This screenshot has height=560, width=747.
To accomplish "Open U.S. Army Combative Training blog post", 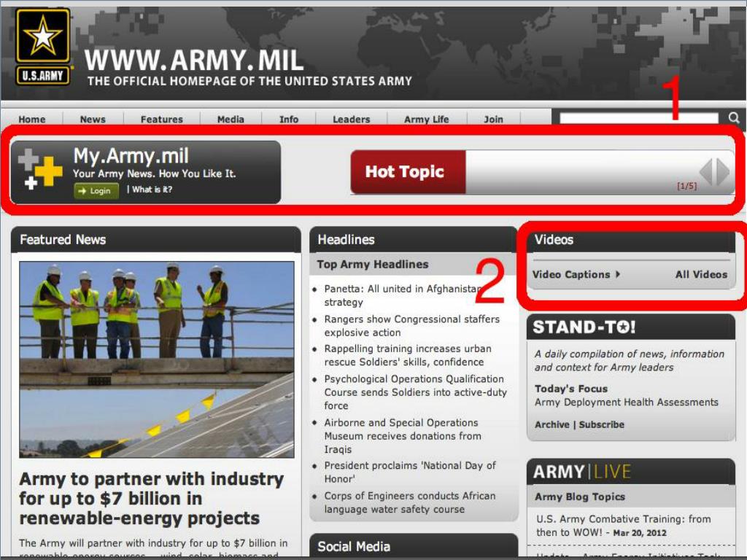I will coord(623,526).
